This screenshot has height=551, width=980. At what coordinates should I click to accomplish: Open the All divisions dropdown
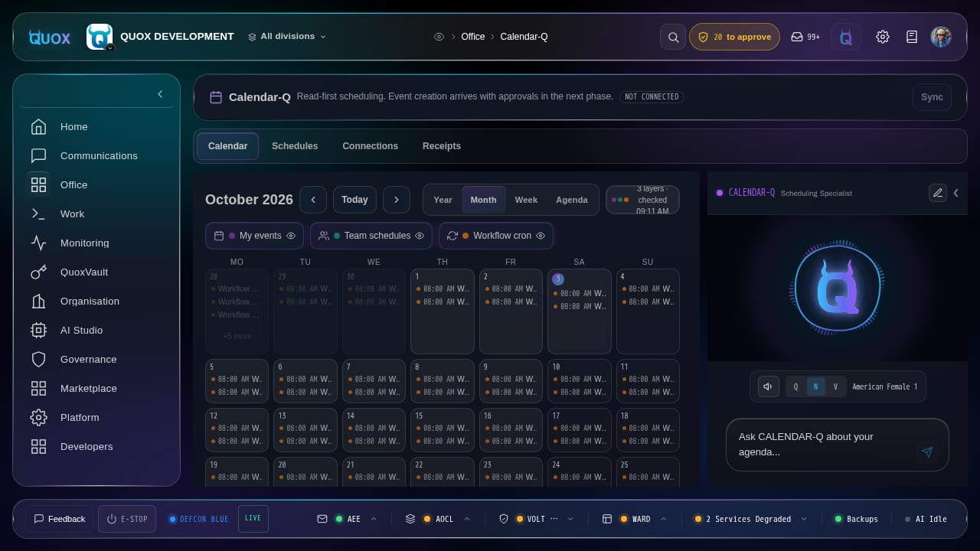287,37
